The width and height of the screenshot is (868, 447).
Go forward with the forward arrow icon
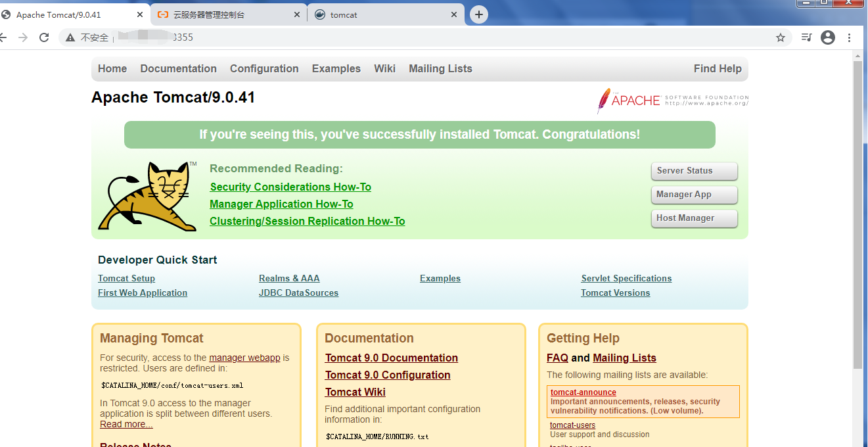pos(23,37)
